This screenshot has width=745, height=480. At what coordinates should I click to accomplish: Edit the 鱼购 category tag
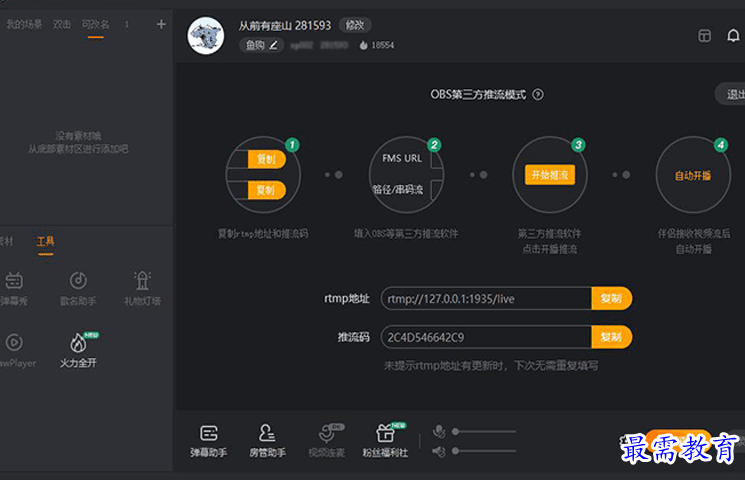[x=261, y=45]
